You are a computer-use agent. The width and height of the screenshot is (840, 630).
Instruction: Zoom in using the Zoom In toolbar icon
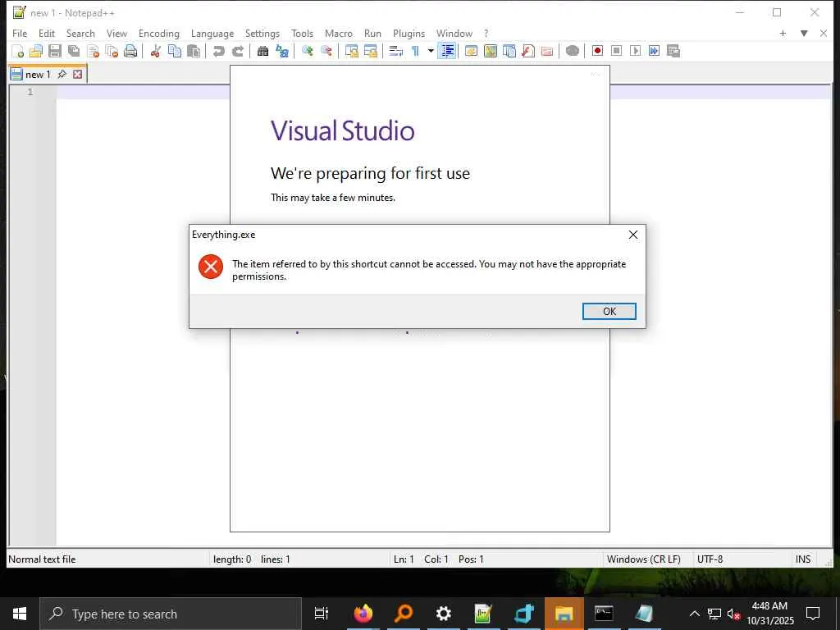coord(307,51)
